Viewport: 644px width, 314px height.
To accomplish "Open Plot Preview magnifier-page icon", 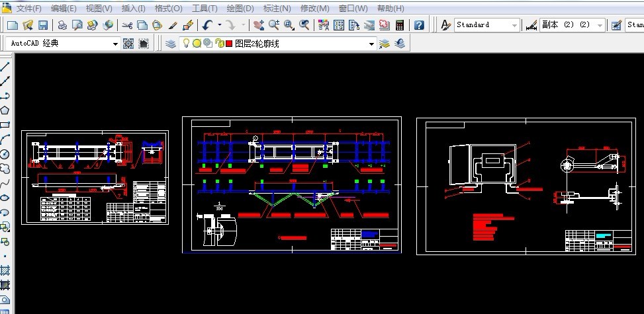I will click(x=77, y=25).
